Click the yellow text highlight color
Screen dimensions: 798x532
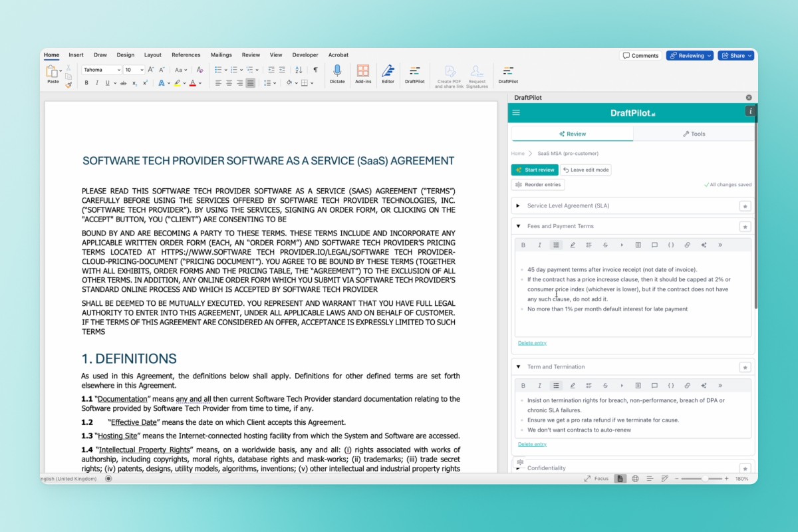(178, 83)
